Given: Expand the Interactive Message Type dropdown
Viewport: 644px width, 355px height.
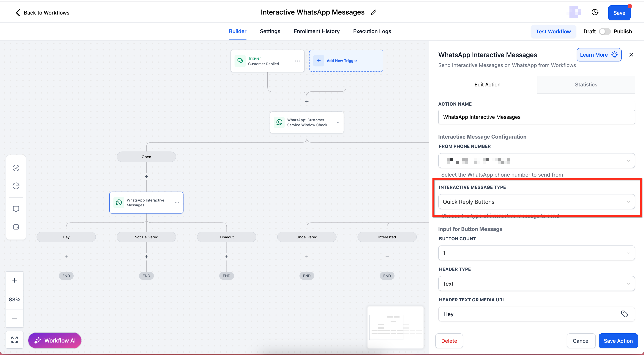Looking at the screenshot, I should (536, 202).
